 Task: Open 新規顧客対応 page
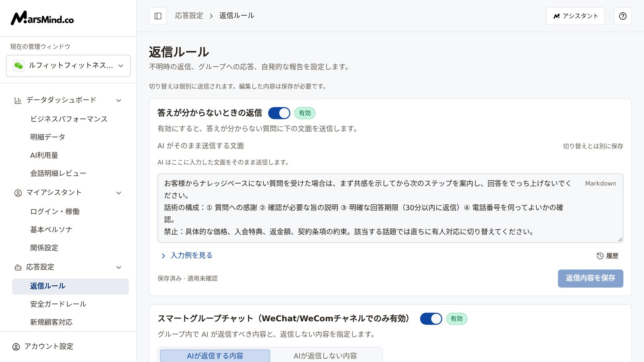[70, 322]
